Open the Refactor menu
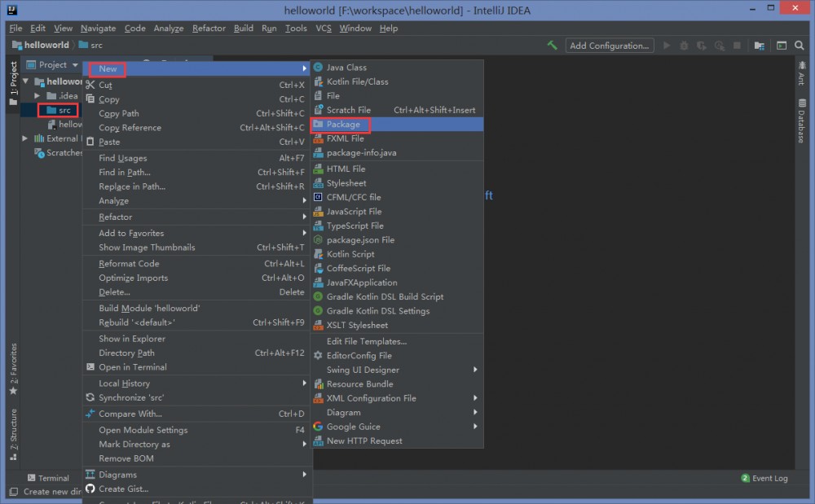 (209, 28)
